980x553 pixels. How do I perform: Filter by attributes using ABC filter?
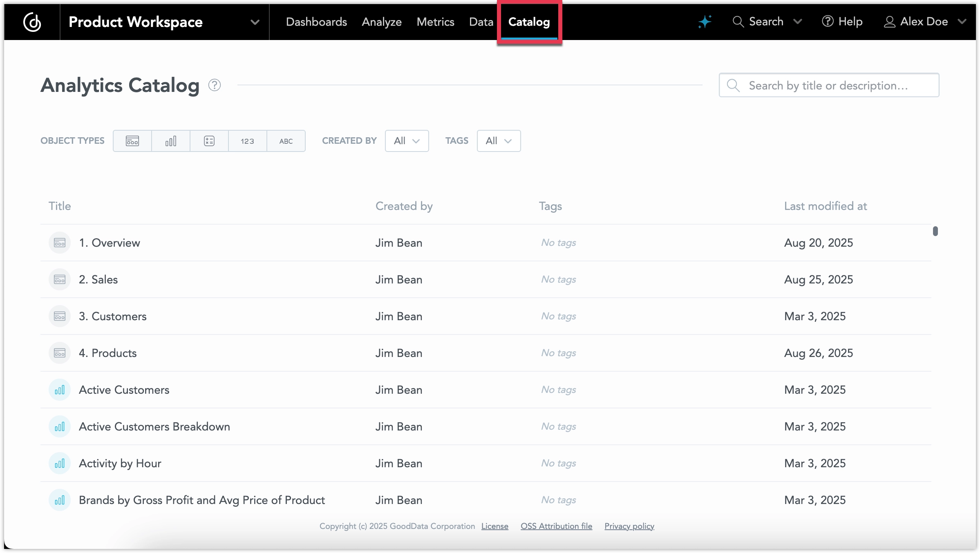[x=286, y=141]
